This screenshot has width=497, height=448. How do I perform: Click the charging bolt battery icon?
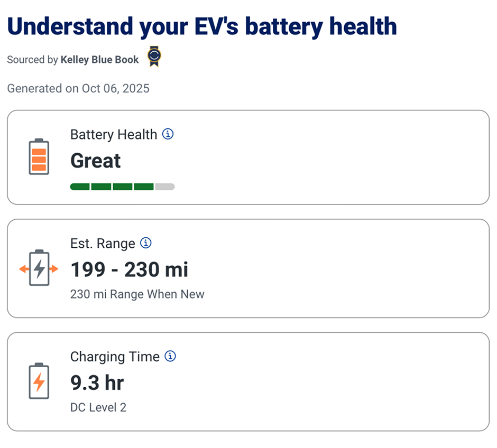tap(39, 381)
